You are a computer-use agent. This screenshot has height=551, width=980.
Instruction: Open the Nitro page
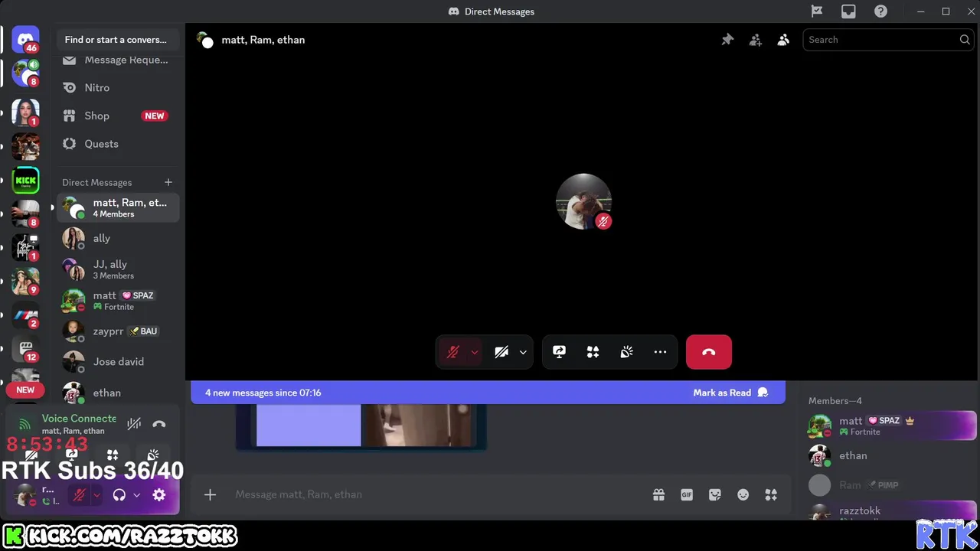point(118,88)
